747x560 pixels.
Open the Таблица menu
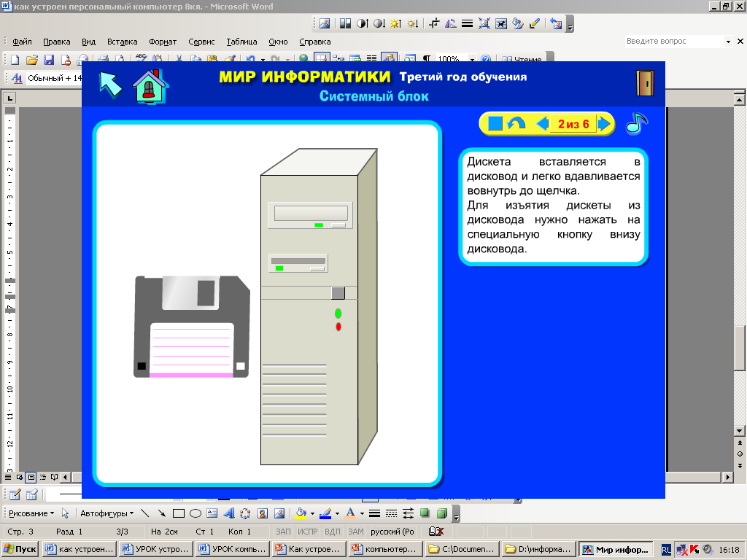click(241, 42)
